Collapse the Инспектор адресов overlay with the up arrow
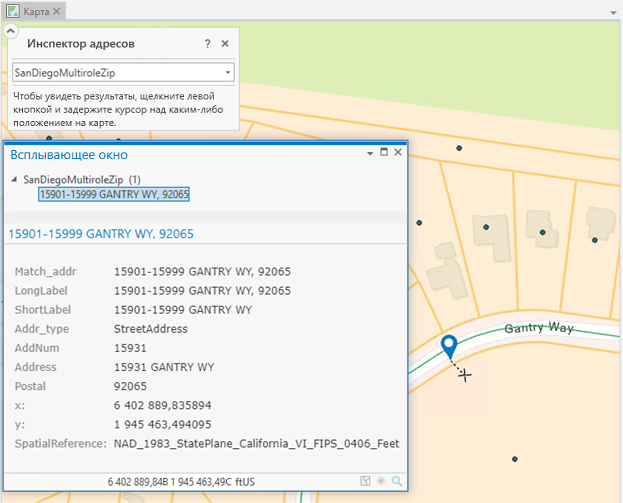623x503 pixels. tap(9, 32)
